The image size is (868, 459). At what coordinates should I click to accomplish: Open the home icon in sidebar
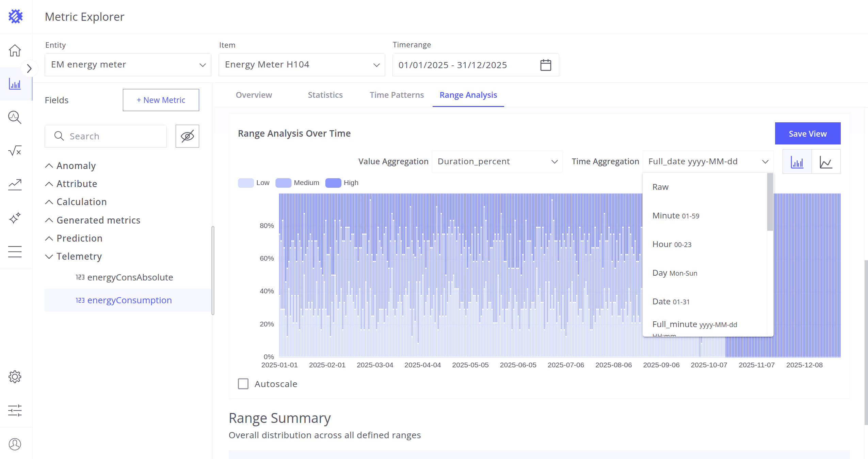coord(15,50)
